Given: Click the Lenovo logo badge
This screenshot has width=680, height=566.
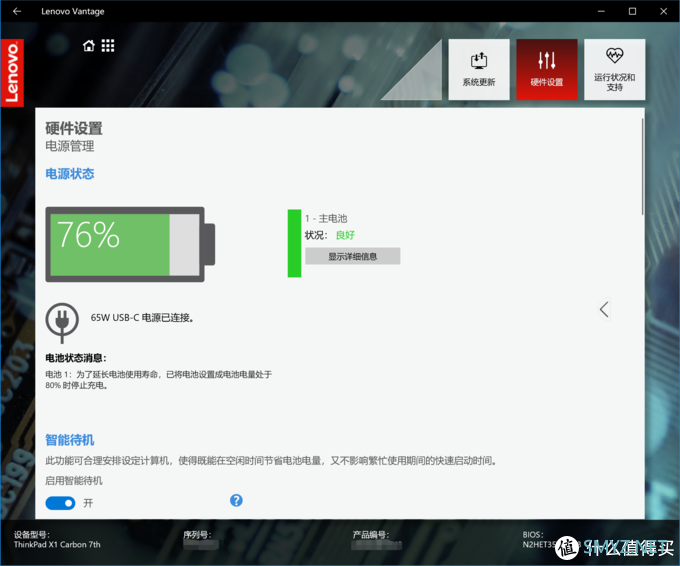Looking at the screenshot, I should click(x=12, y=73).
